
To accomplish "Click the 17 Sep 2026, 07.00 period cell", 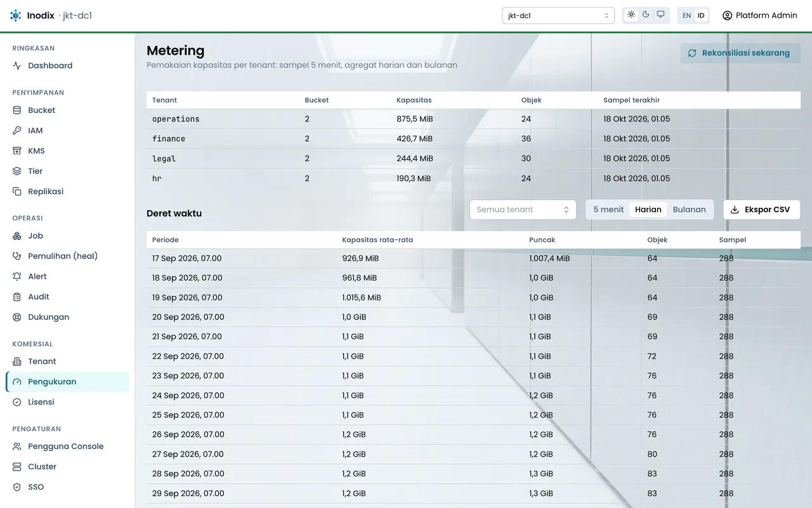I will [187, 258].
